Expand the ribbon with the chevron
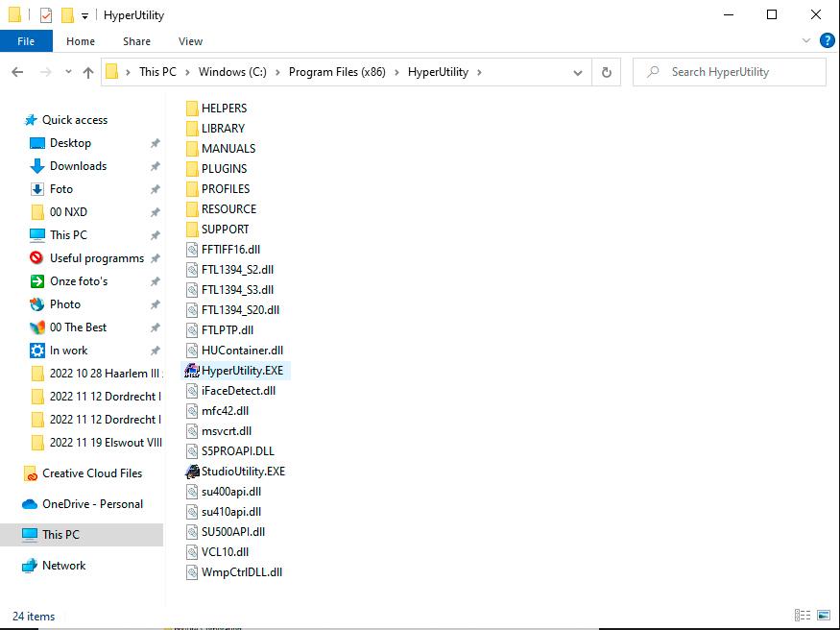 [805, 40]
